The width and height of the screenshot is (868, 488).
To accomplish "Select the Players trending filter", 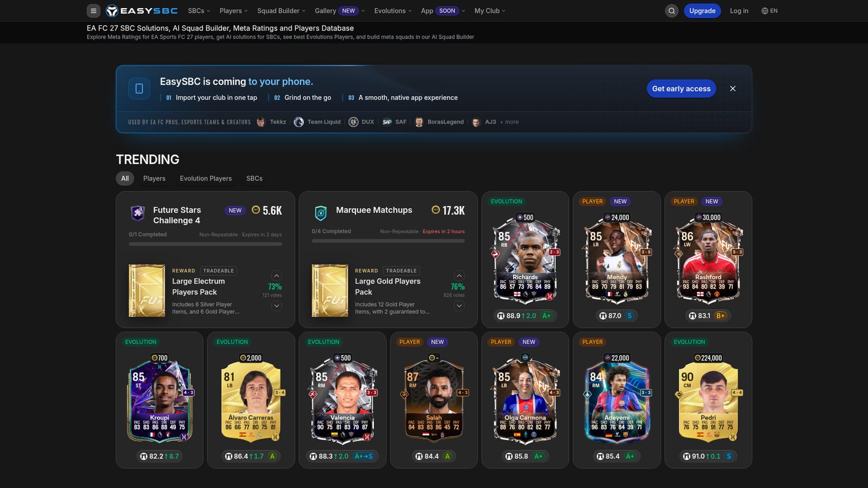I will tap(154, 178).
